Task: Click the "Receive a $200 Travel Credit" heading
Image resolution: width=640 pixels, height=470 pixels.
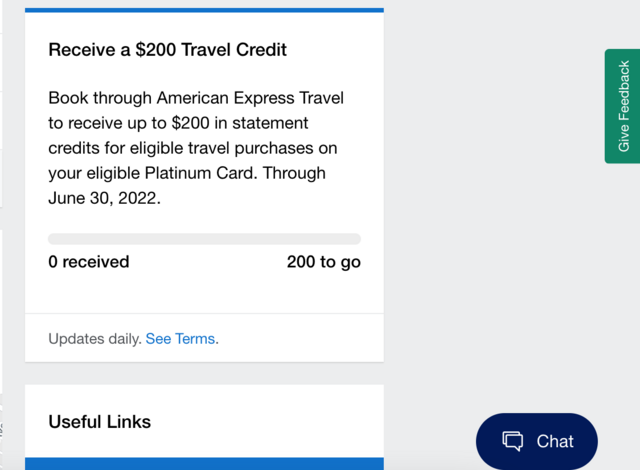Action: pyautogui.click(x=167, y=50)
